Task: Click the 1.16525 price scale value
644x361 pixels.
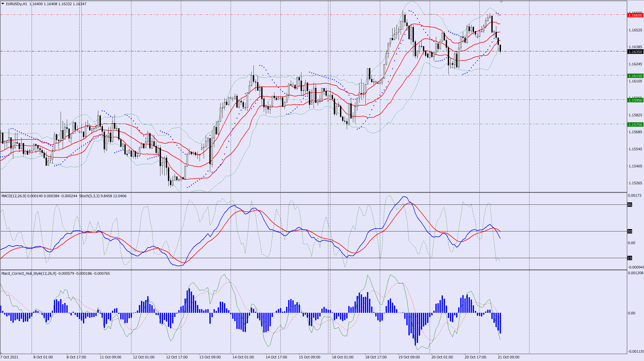Action: point(635,30)
